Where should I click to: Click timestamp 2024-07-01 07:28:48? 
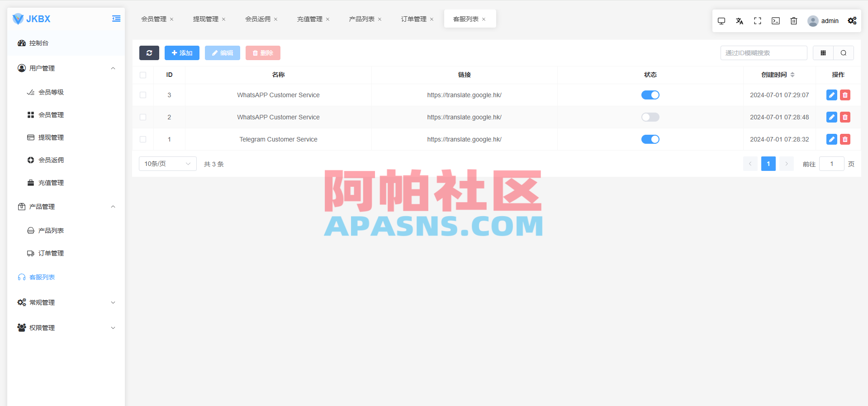pyautogui.click(x=779, y=117)
